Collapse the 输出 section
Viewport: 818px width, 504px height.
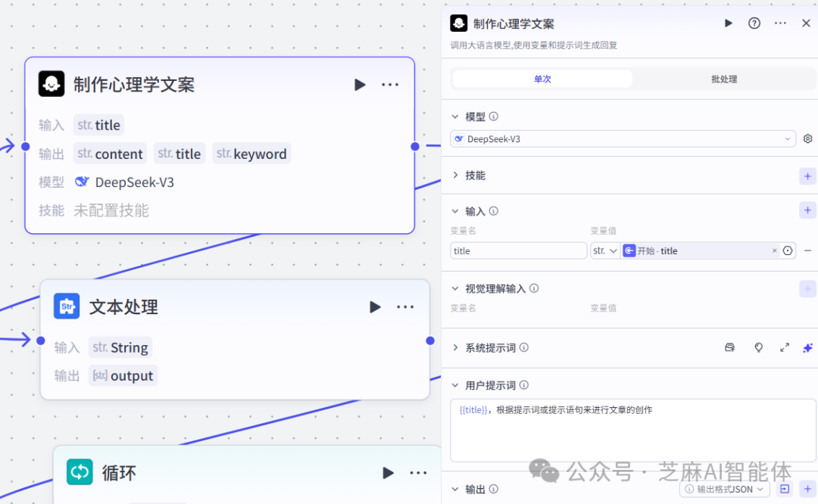point(455,489)
